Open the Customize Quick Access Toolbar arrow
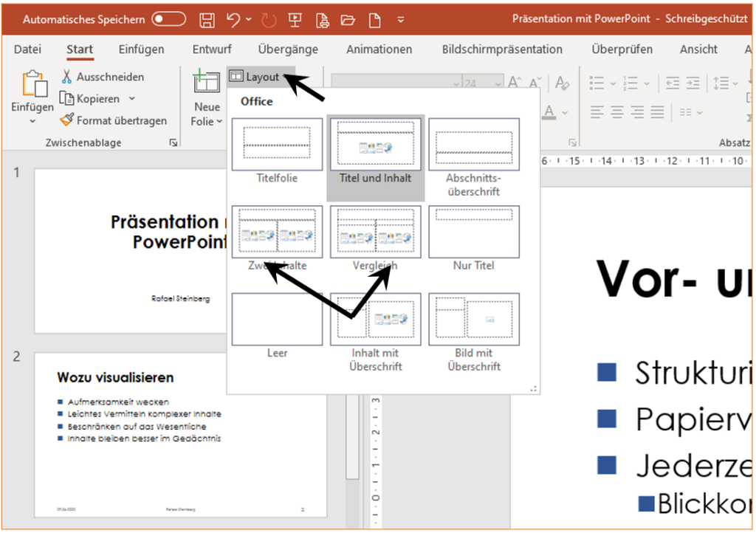 coord(401,20)
